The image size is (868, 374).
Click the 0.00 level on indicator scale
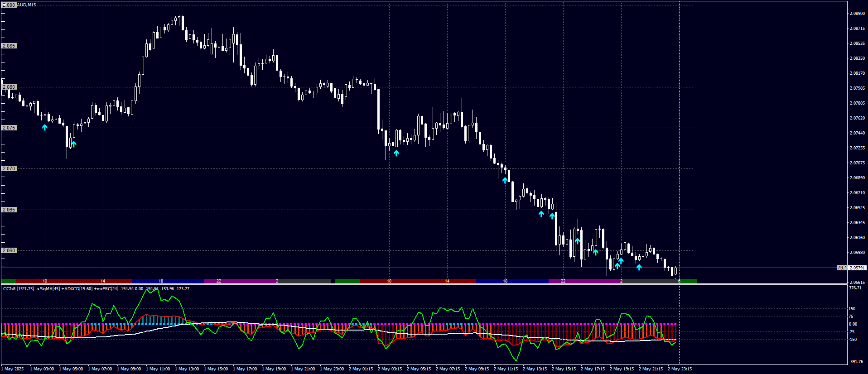853,324
